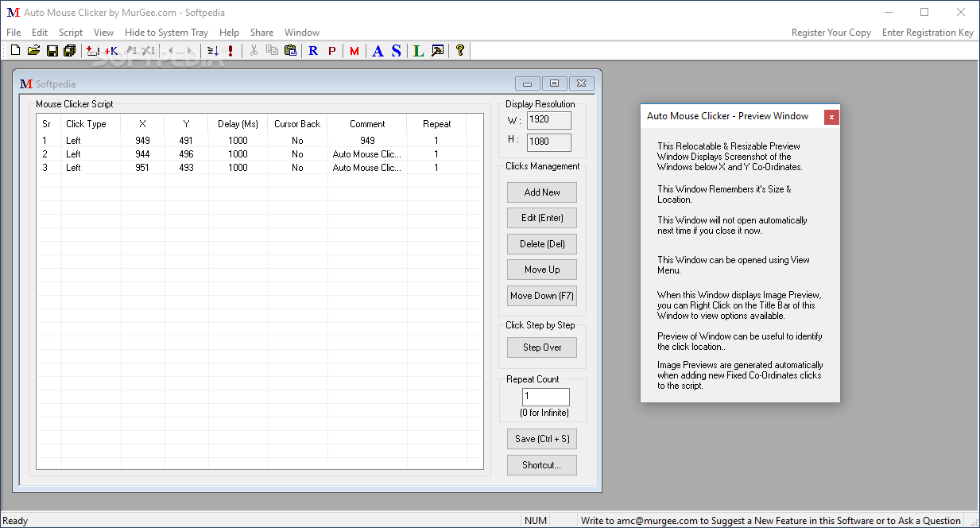Click the M icon in Softpedia window title
Viewport: 980px width, 528px height.
click(x=25, y=83)
